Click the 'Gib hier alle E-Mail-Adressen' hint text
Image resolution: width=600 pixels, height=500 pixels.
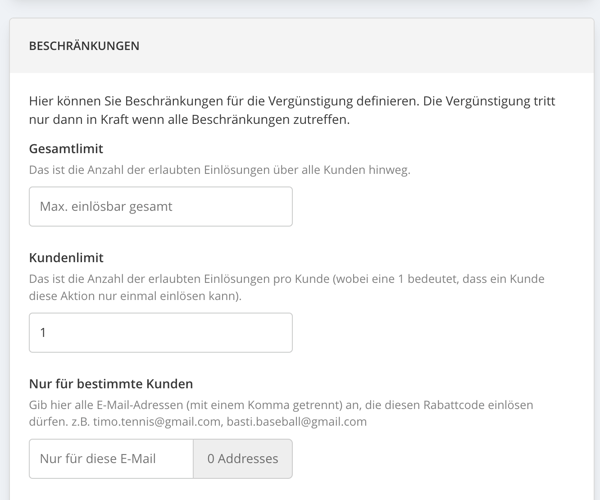pos(281,413)
